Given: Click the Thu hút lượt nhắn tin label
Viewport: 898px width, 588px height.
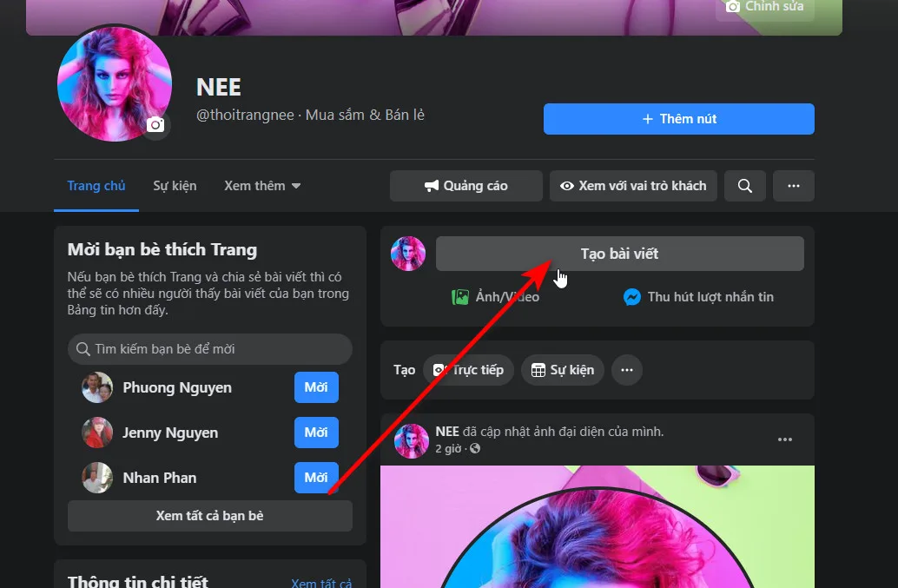Looking at the screenshot, I should [710, 297].
